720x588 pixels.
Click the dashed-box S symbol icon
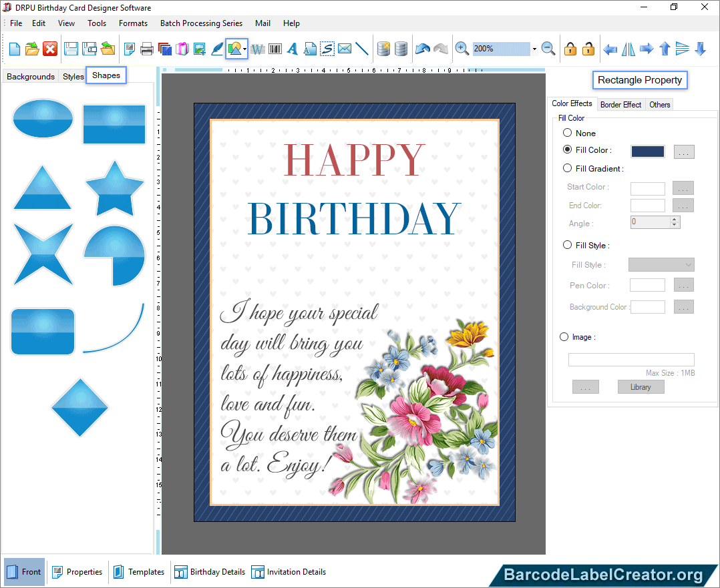coord(327,49)
